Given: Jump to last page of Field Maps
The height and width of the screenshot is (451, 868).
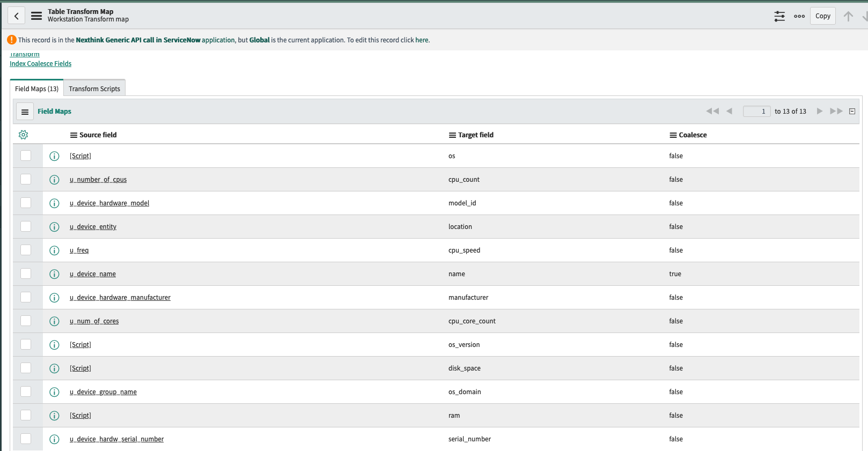Looking at the screenshot, I should pyautogui.click(x=836, y=111).
